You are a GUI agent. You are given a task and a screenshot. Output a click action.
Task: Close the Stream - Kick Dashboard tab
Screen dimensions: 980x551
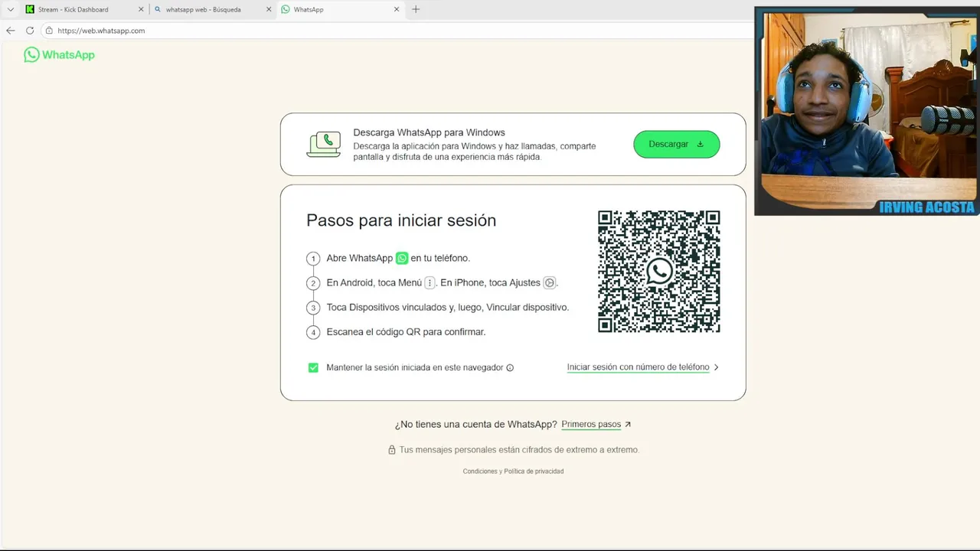click(x=141, y=9)
